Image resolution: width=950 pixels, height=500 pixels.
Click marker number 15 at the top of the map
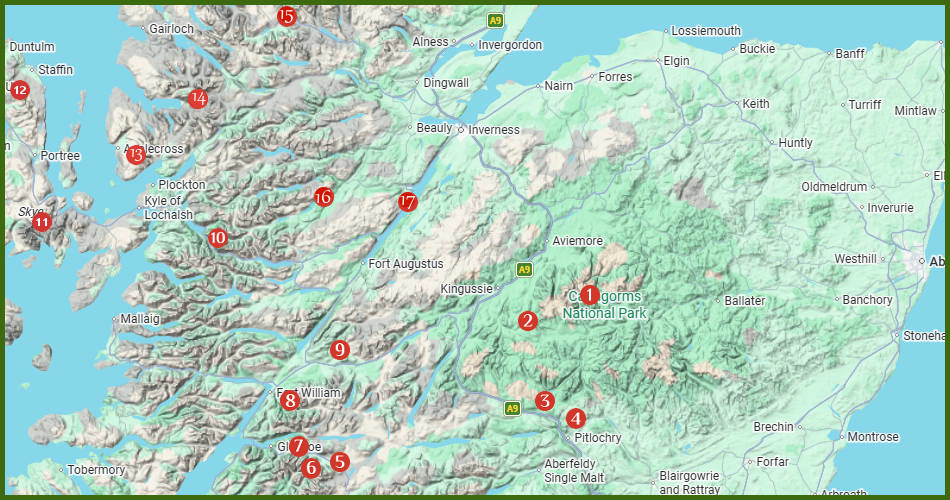coord(287,16)
